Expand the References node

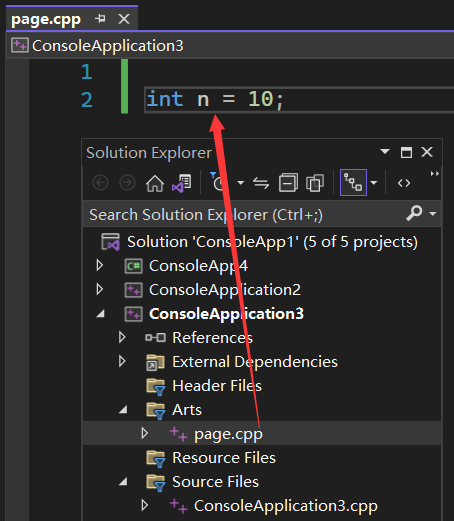(x=122, y=337)
